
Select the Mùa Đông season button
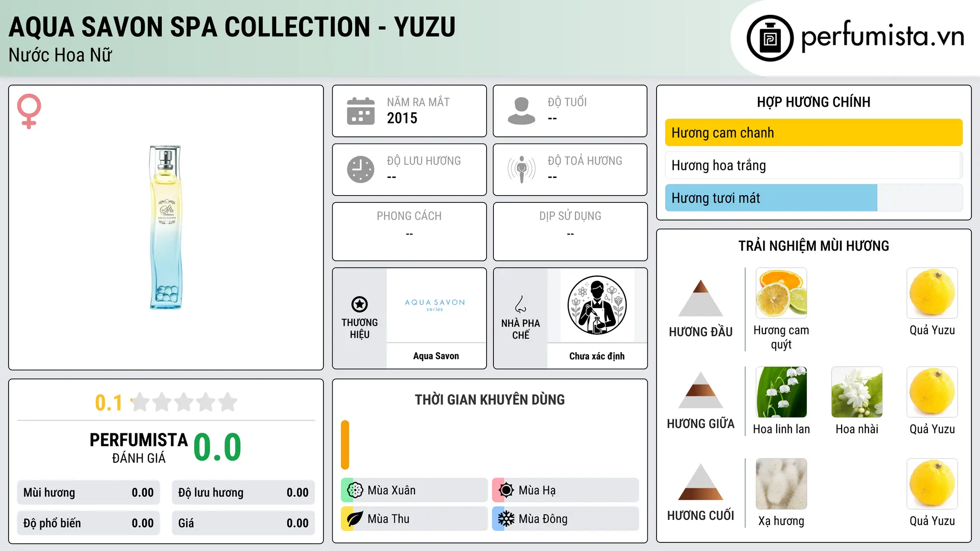click(565, 519)
